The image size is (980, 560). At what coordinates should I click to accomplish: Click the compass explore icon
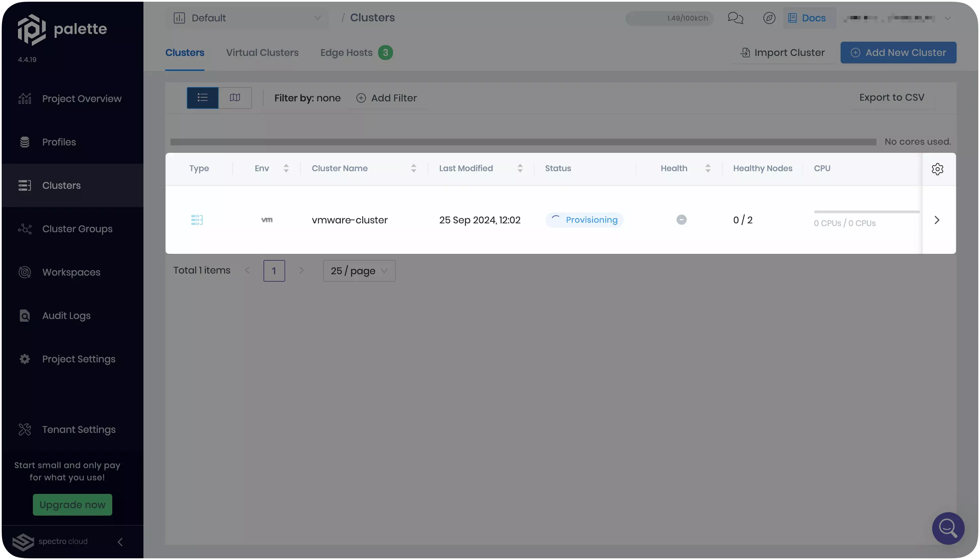769,18
